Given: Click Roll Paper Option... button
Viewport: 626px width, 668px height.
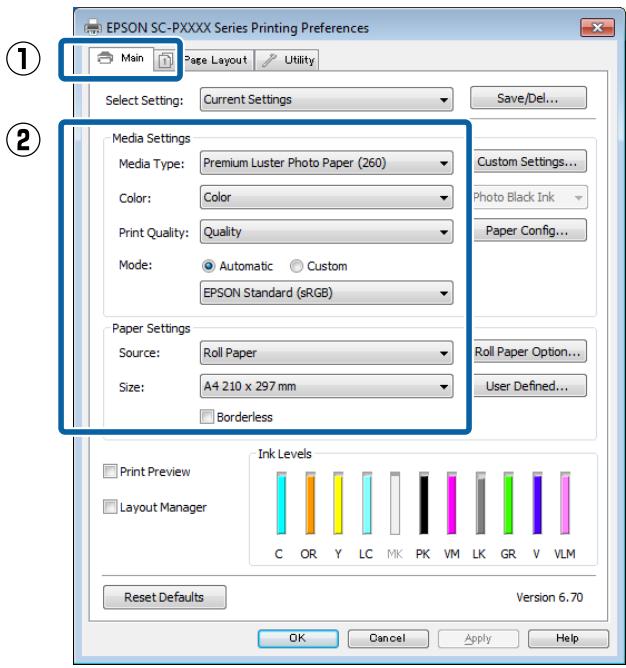Looking at the screenshot, I should (529, 351).
